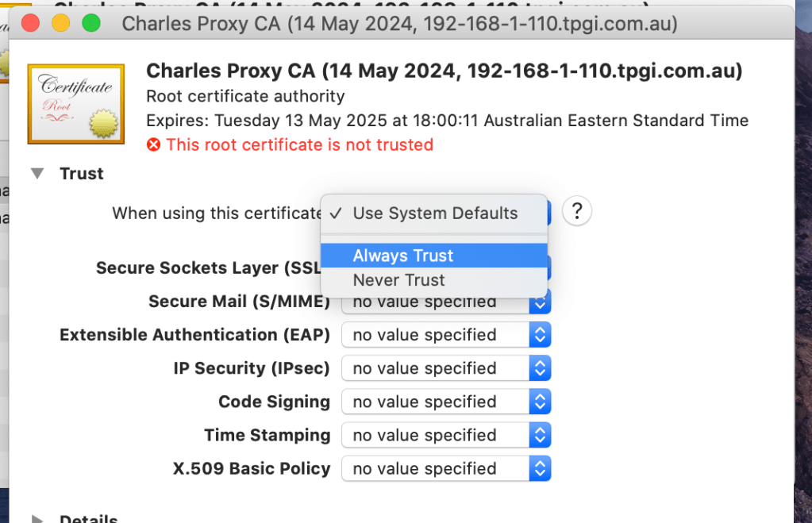Click the checkmark next to Use System Defaults
The height and width of the screenshot is (523, 812).
point(335,213)
